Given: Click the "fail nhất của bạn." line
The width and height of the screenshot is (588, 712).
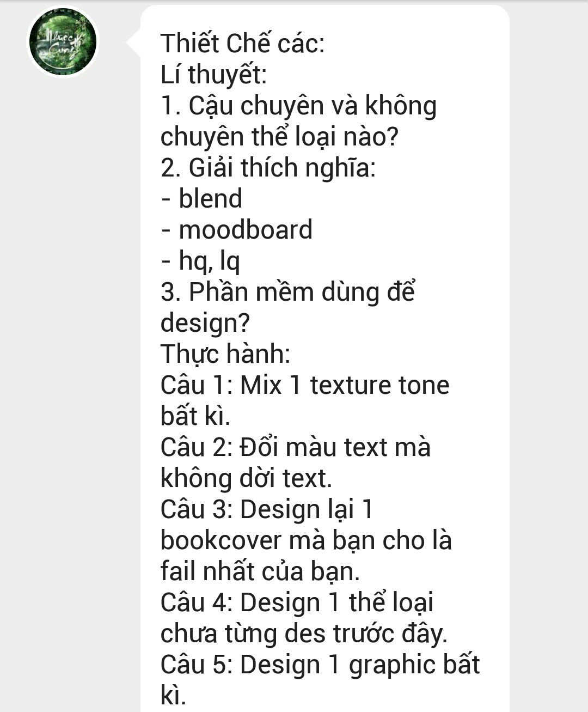Looking at the screenshot, I should (x=260, y=572).
